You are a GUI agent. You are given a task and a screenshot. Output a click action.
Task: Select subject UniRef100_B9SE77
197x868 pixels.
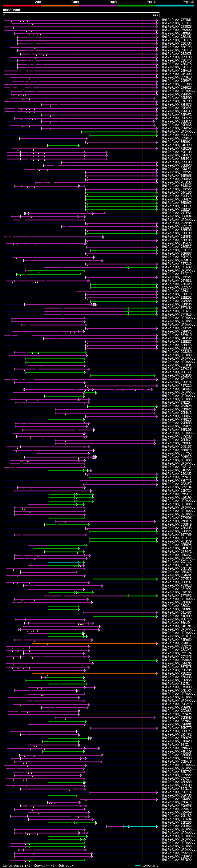[177, 135]
